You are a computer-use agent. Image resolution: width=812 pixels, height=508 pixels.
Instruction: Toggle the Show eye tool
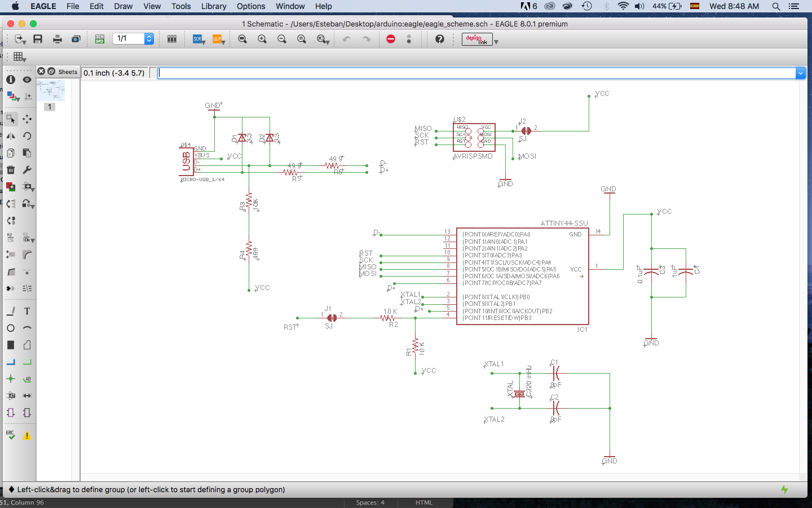[27, 80]
